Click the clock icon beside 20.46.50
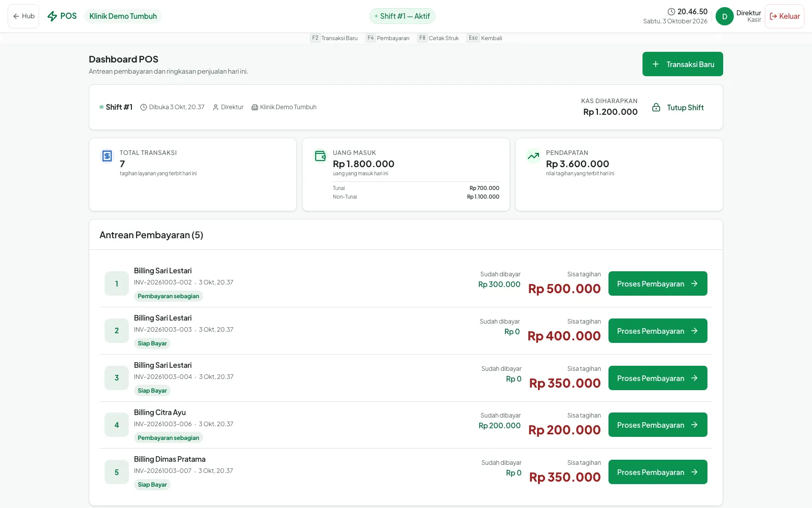Viewport: 812px width, 508px height. [671, 12]
